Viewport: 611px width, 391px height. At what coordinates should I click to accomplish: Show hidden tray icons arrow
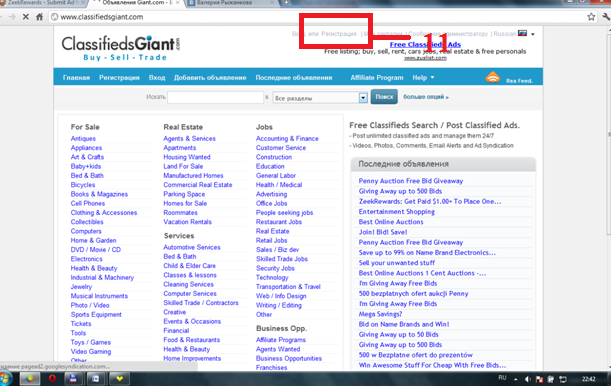[516, 379]
